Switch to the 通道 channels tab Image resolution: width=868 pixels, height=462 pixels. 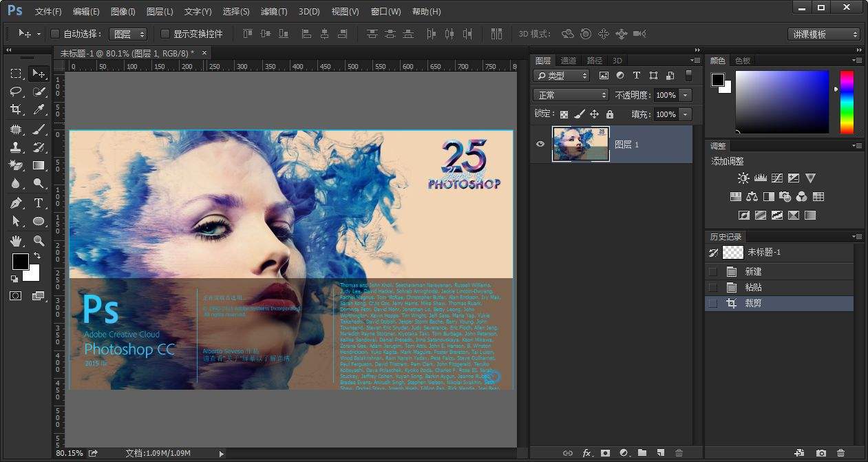(569, 60)
